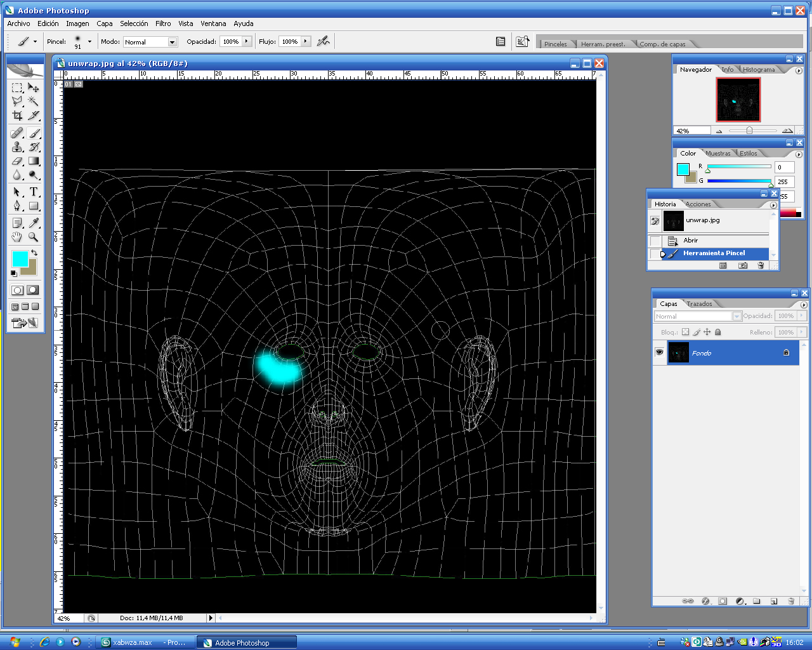Viewport: 812px width, 650px height.
Task: Reset default foreground and background colors
Action: [x=14, y=274]
